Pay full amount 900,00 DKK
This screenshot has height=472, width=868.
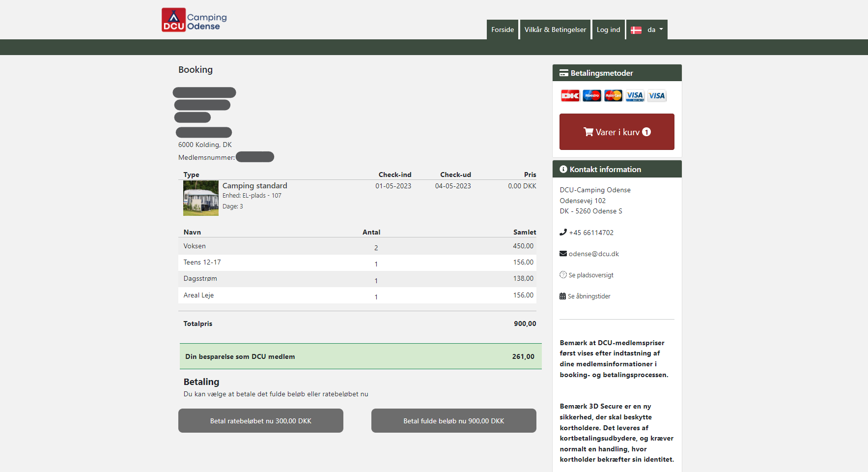pos(453,421)
